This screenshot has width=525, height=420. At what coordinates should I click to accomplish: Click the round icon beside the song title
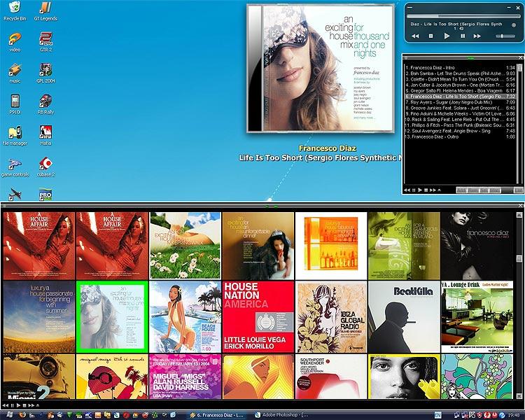pyautogui.click(x=514, y=24)
